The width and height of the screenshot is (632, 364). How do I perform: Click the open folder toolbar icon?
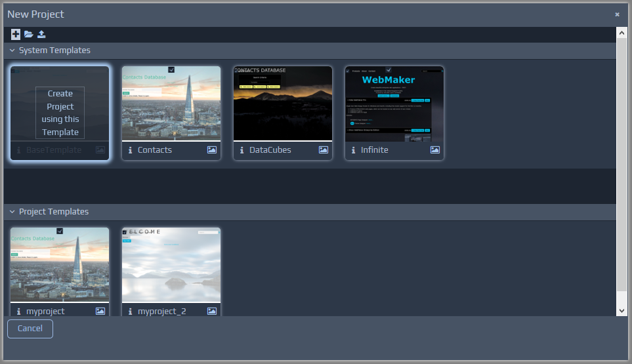click(x=29, y=34)
